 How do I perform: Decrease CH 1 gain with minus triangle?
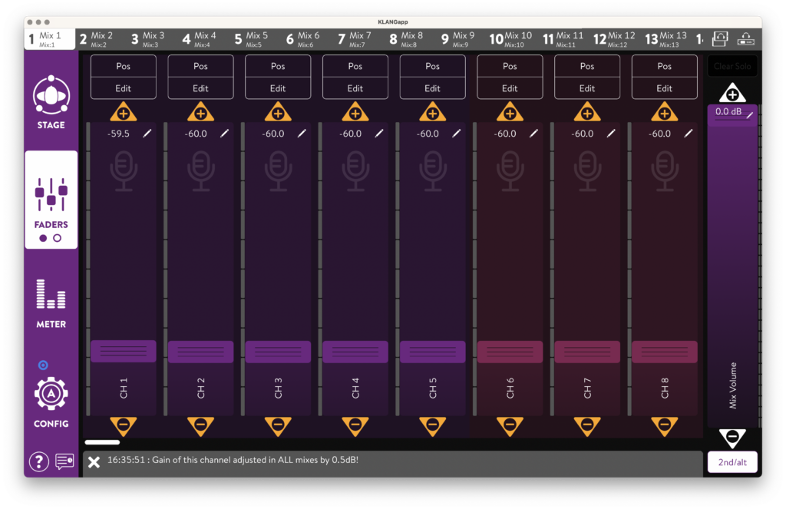(x=123, y=426)
